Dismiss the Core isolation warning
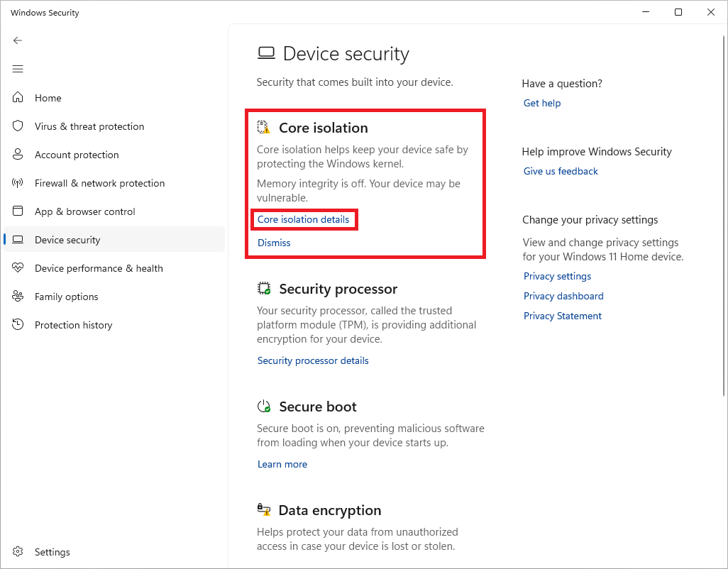Image resolution: width=728 pixels, height=569 pixels. tap(274, 243)
